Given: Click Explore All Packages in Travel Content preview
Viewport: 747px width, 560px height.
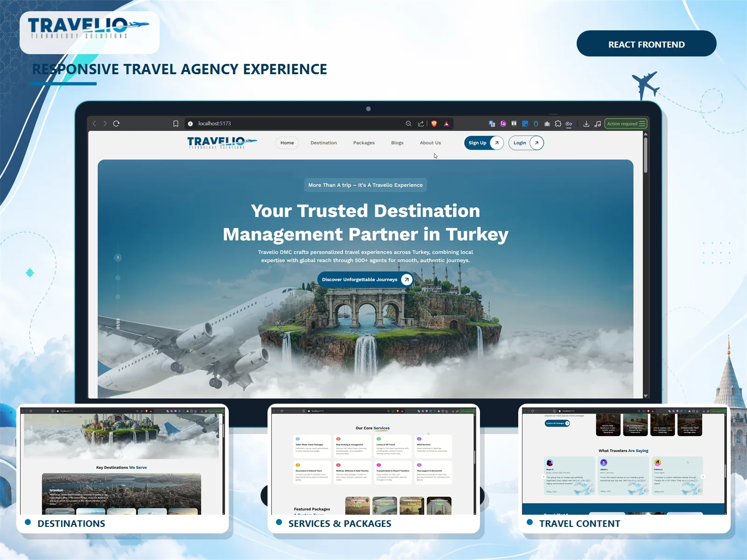Looking at the screenshot, I should (x=557, y=423).
